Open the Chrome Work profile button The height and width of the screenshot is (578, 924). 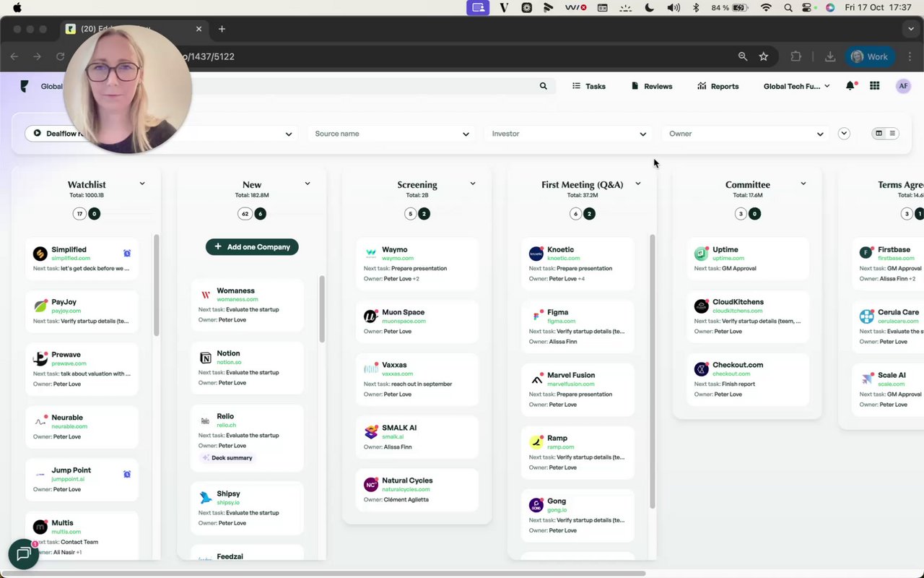pyautogui.click(x=871, y=56)
